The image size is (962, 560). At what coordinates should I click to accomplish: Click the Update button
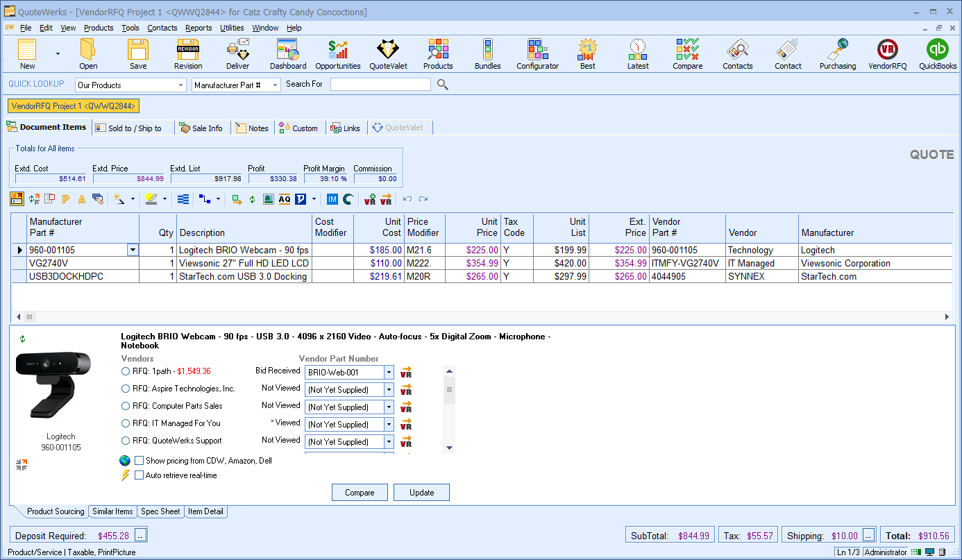[x=421, y=493]
